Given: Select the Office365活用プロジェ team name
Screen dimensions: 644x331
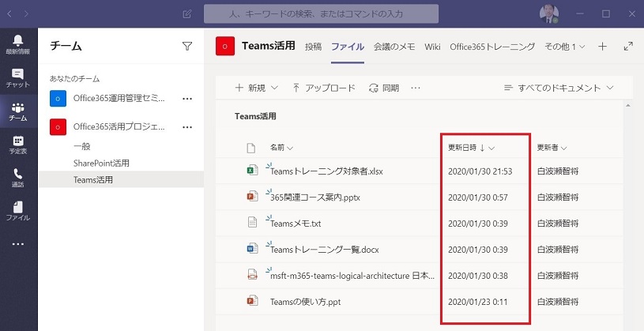Looking at the screenshot, I should tap(119, 127).
